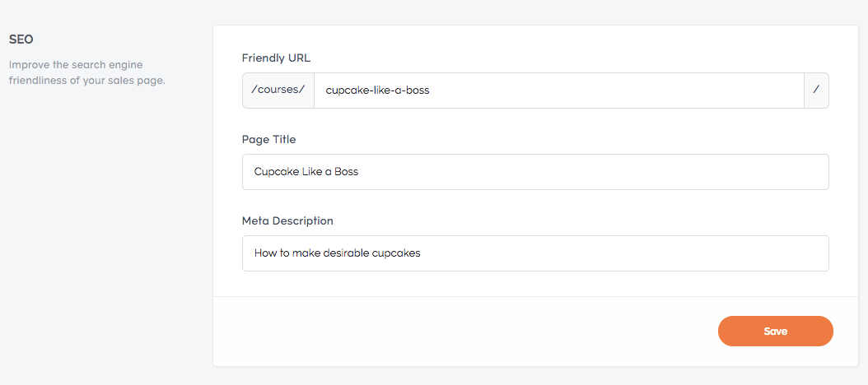Place cursor in 'How to make desirable cupcakes' text

click(338, 253)
